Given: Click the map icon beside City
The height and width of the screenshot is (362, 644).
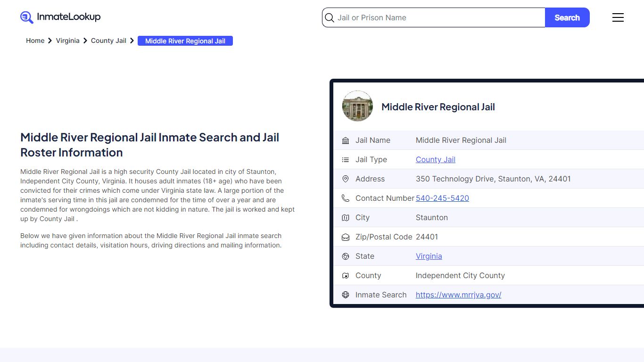Looking at the screenshot, I should [346, 217].
